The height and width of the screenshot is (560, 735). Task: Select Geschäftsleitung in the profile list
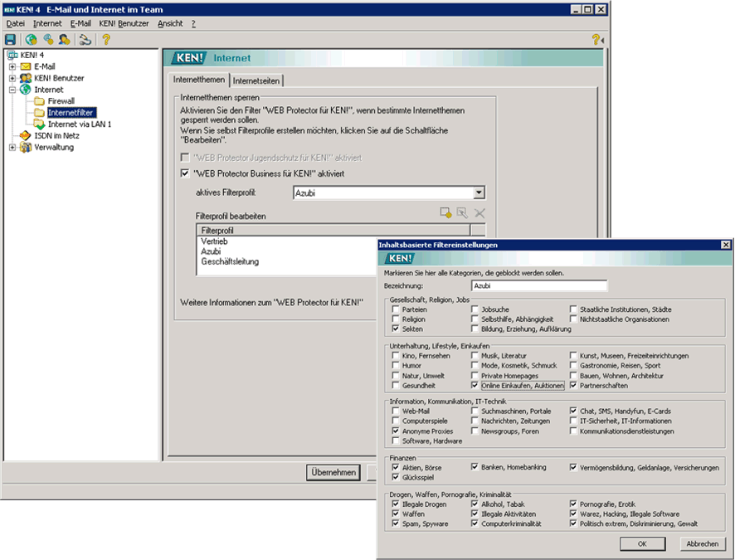[230, 261]
